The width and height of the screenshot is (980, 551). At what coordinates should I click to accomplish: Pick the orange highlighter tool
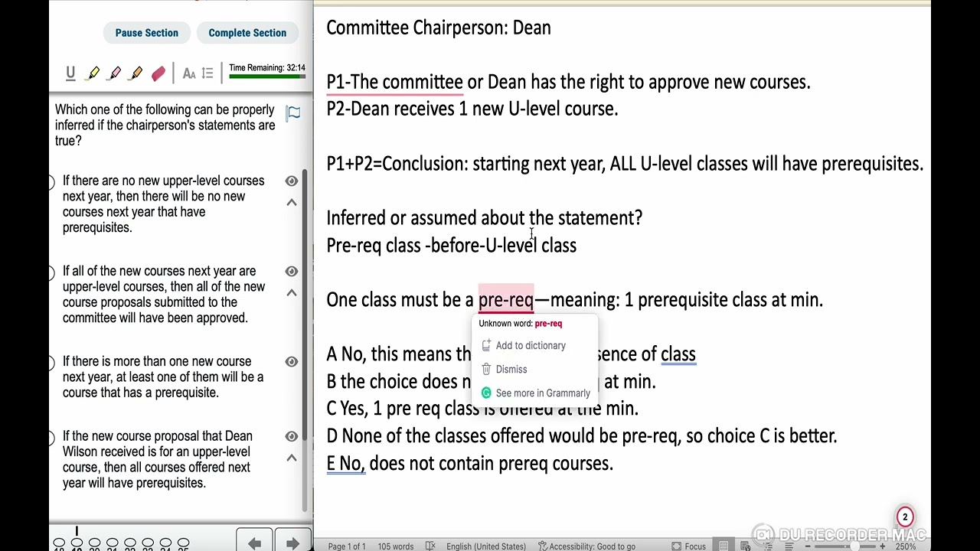pos(136,73)
